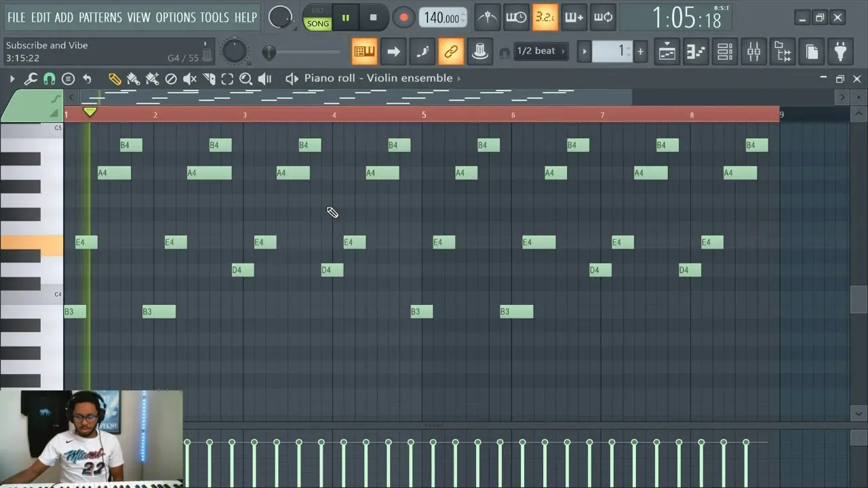868x488 pixels.
Task: Toggle the right arrow button
Action: pyautogui.click(x=393, y=52)
